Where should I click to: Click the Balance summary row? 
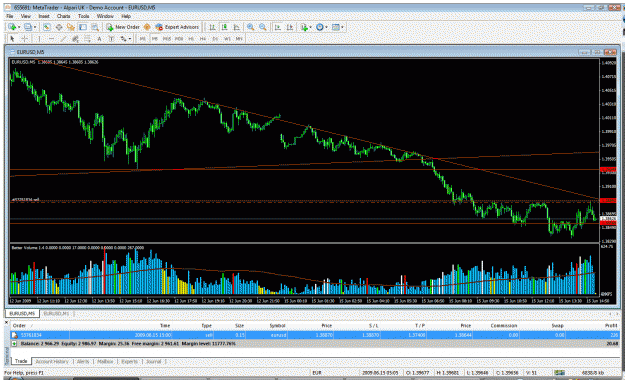click(315, 343)
